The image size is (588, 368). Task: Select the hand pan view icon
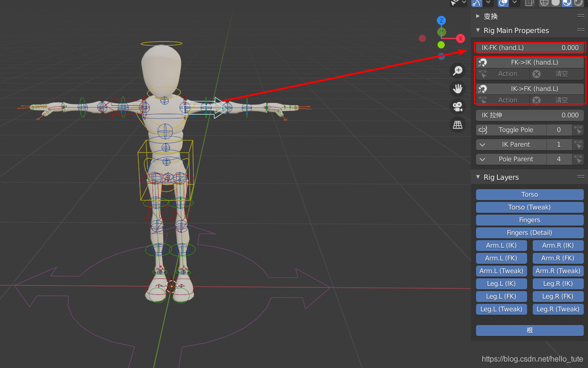click(458, 89)
